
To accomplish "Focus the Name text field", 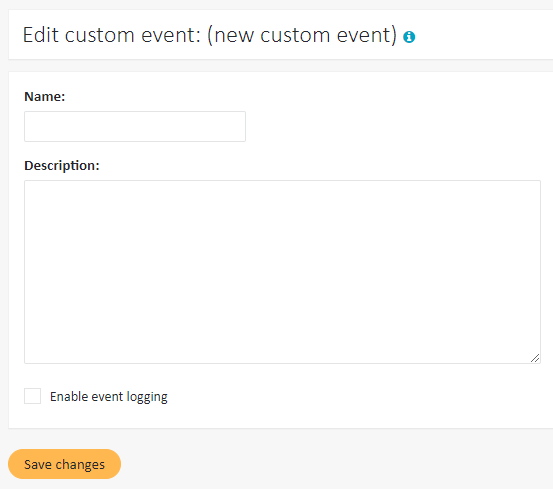I will point(135,127).
